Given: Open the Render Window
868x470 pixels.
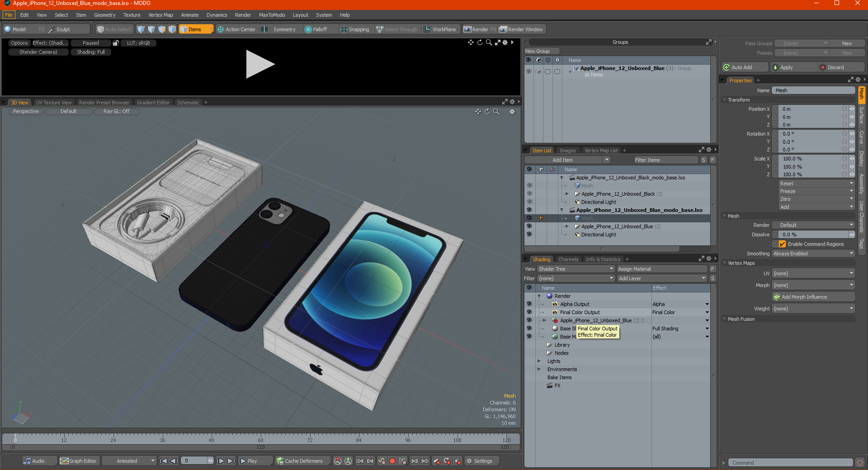Looking at the screenshot, I should [521, 29].
